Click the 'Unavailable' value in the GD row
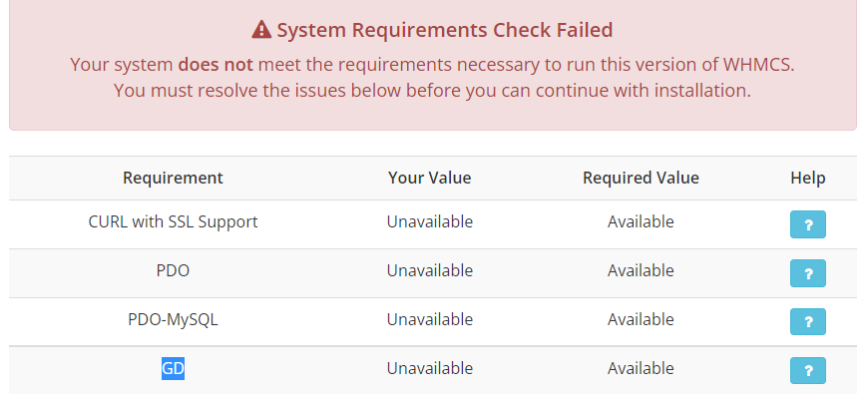This screenshot has width=868, height=401. pyautogui.click(x=429, y=368)
